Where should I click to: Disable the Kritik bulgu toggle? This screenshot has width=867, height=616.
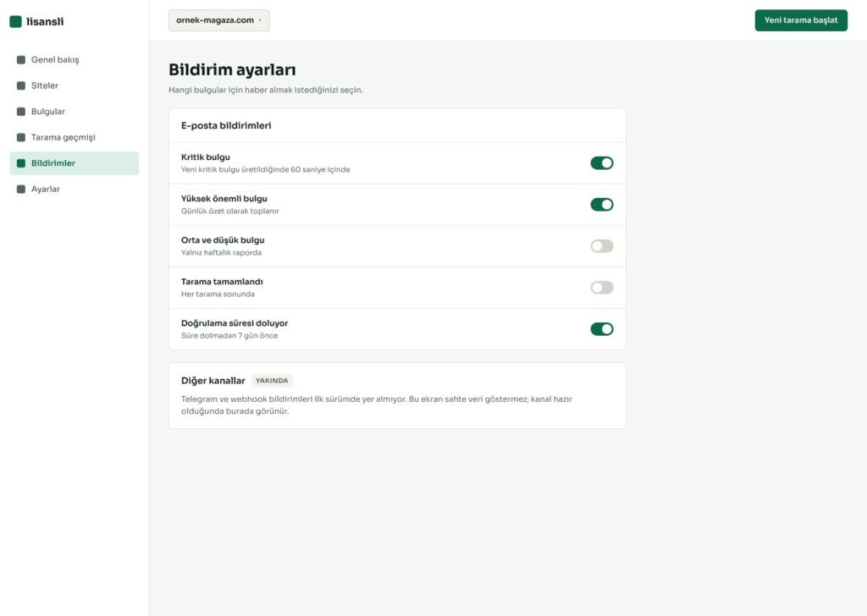(602, 163)
